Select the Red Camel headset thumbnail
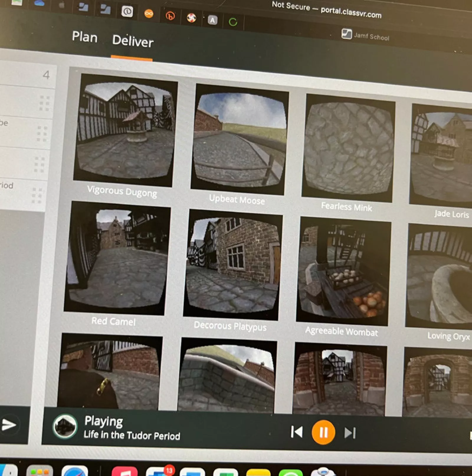472x476 pixels. click(x=117, y=258)
